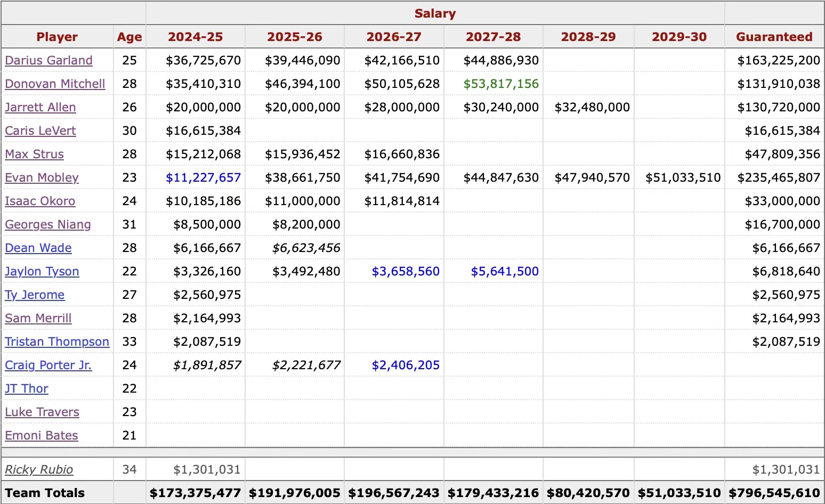Select Evan Mobley's $51,033,510 2029-30 salary
Image resolution: width=825 pixels, height=504 pixels.
[683, 177]
